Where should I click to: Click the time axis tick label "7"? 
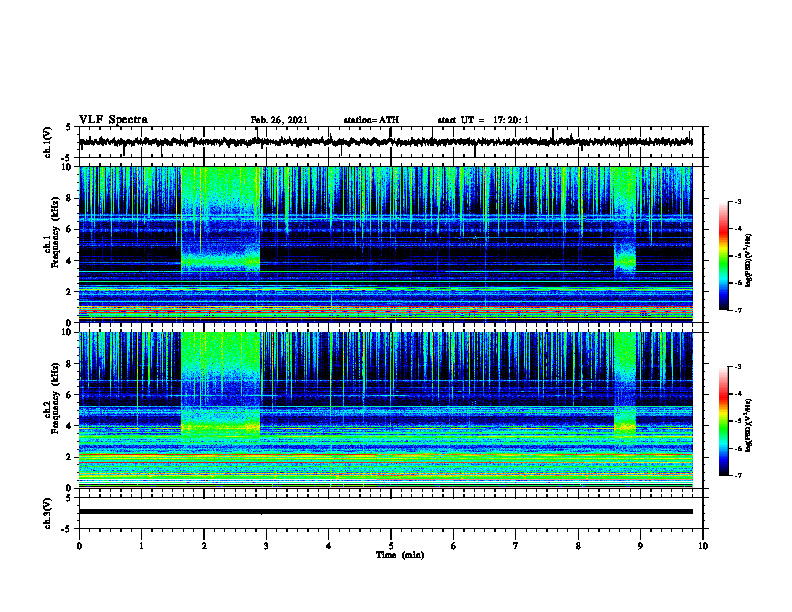click(x=516, y=546)
